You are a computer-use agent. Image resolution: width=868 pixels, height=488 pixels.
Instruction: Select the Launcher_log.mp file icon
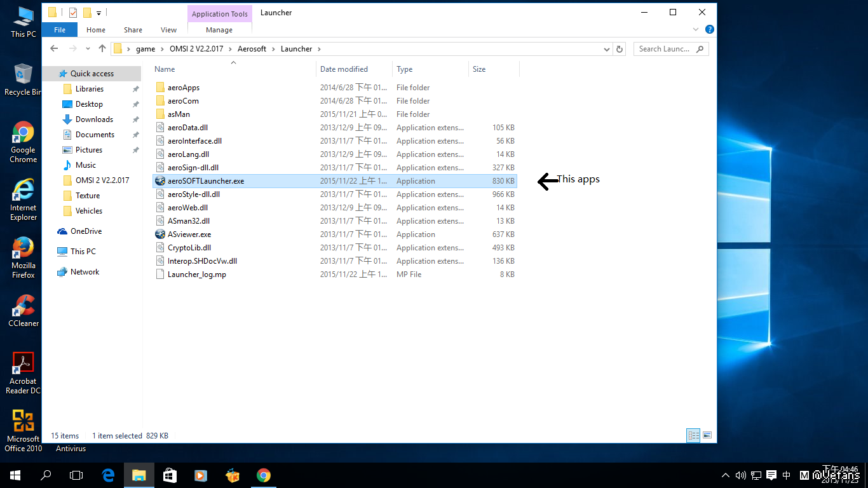[x=160, y=274]
